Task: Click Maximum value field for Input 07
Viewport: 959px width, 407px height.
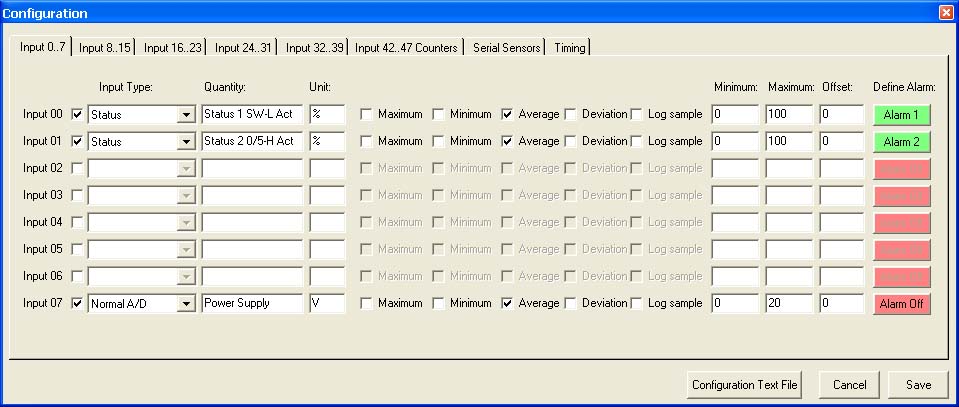Action: [x=788, y=303]
